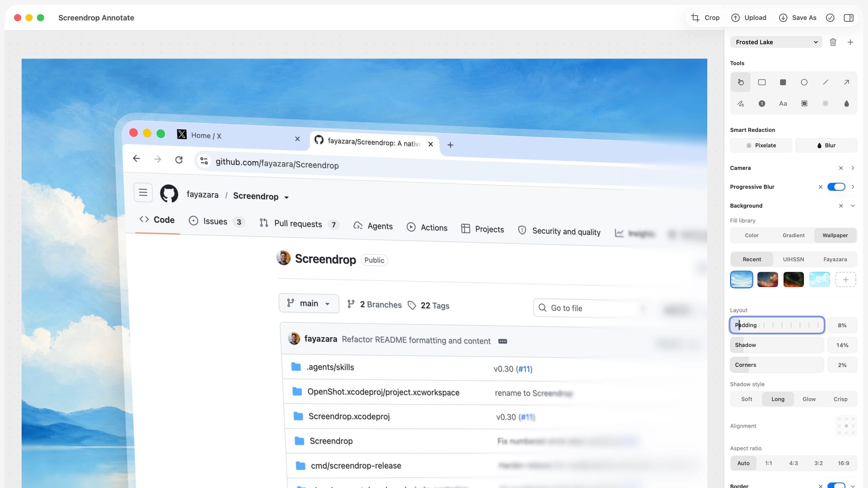Select the blue sky wallpaper thumbnail
The image size is (868, 488).
point(741,280)
